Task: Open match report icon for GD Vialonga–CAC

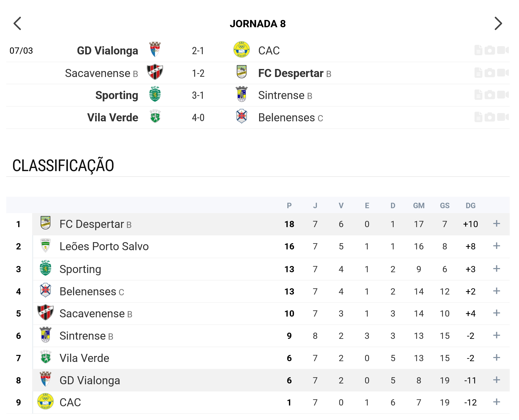Action: tap(478, 50)
